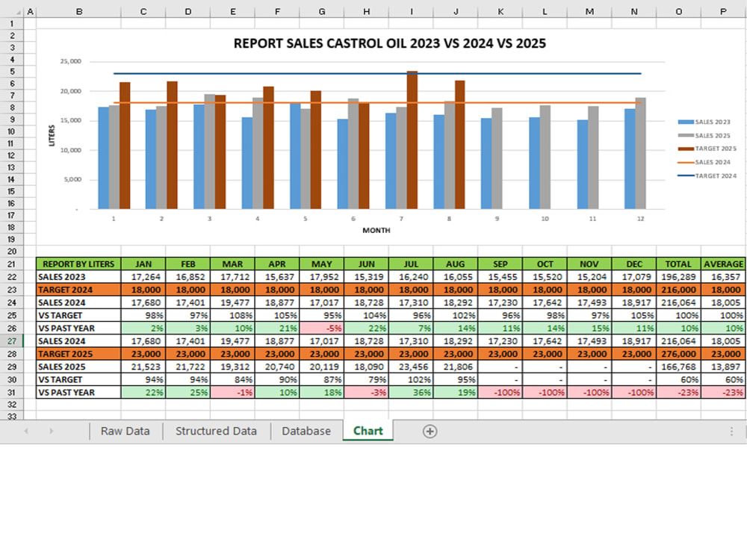Click the JAN column header cell
The height and width of the screenshot is (560, 747).
click(143, 264)
